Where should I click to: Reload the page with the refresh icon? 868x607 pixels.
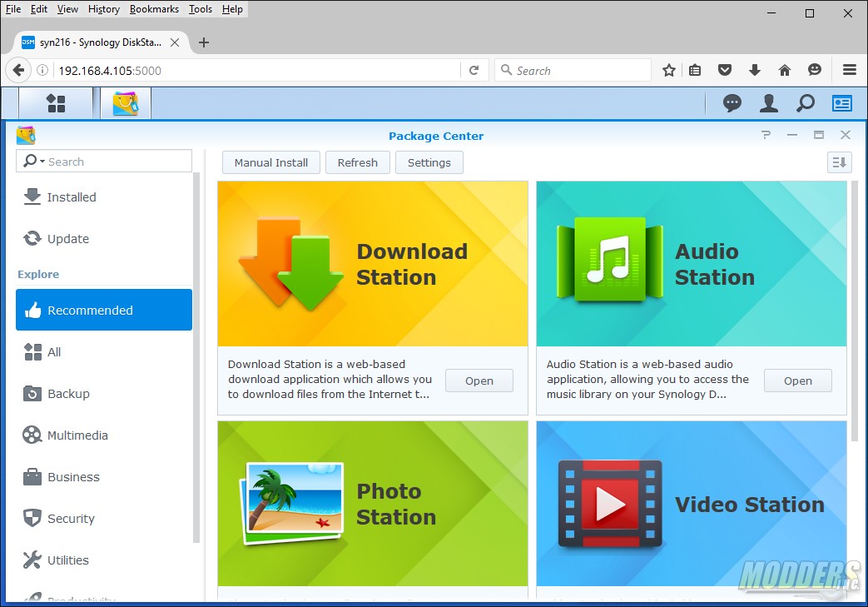(474, 70)
